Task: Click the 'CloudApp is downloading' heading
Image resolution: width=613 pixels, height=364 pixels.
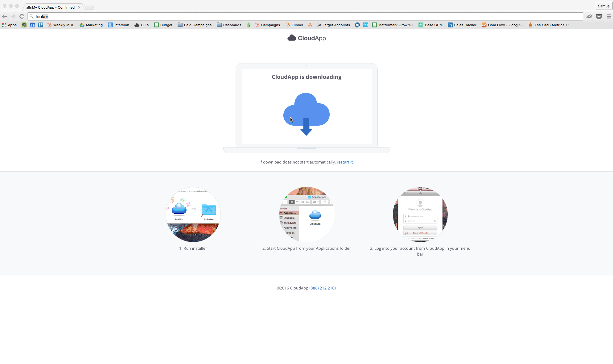Action: click(306, 77)
